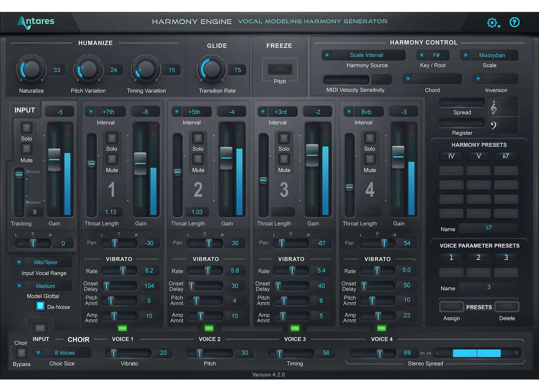539x392 pixels.
Task: Solo harmony Voice 2
Action: click(198, 138)
